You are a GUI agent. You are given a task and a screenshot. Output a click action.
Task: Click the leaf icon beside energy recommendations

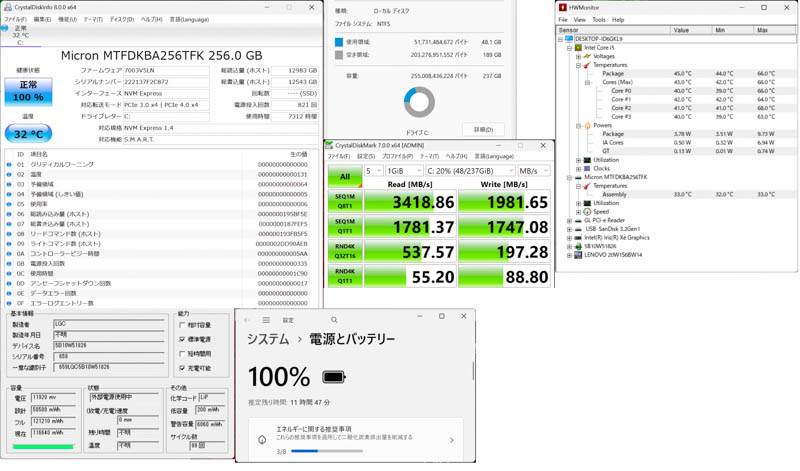click(262, 439)
